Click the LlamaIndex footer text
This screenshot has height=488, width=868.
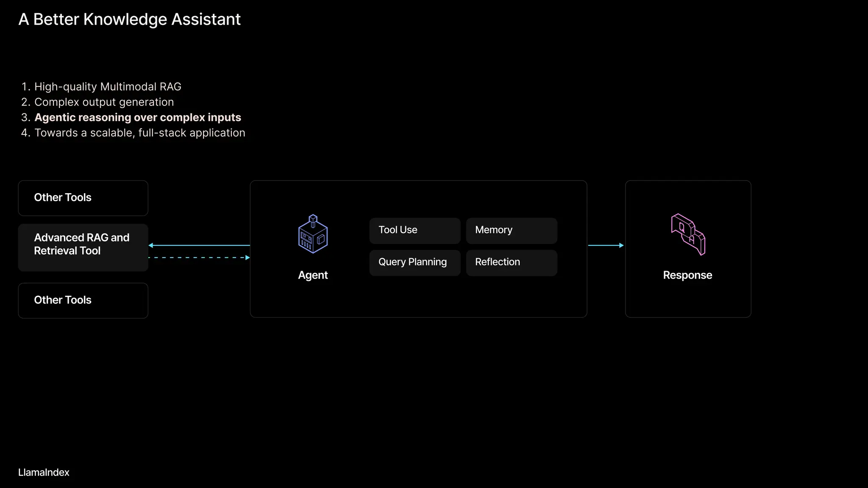(x=44, y=472)
